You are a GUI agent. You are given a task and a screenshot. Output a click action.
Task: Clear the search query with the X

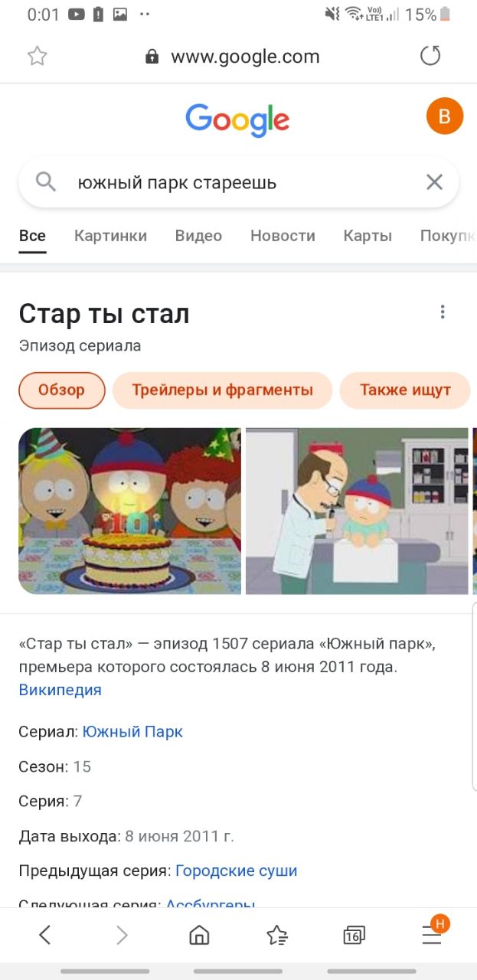pyautogui.click(x=434, y=182)
